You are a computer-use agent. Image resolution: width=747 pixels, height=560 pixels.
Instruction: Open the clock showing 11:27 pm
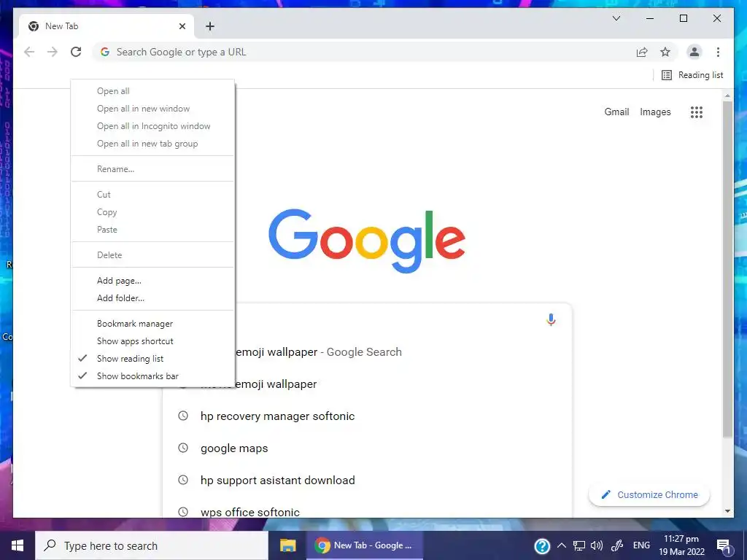(x=681, y=545)
